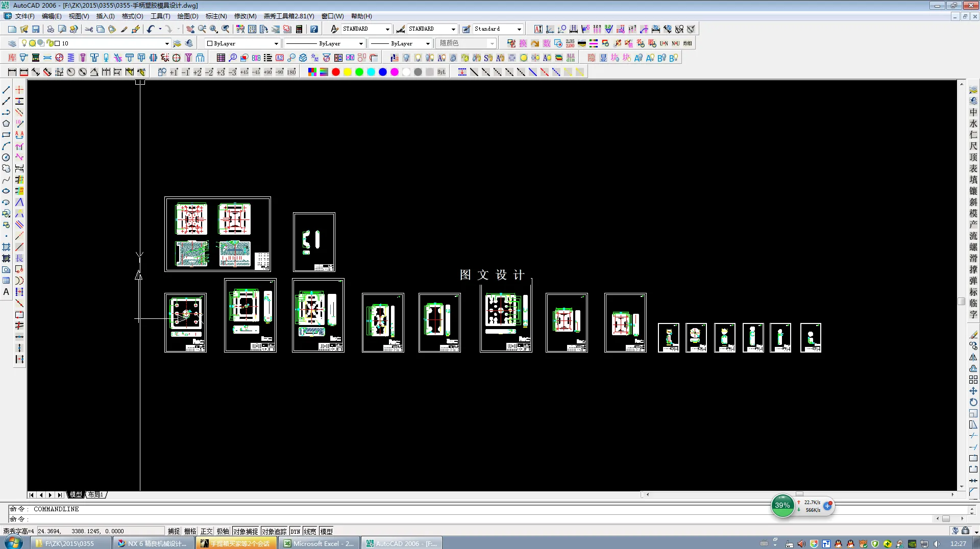Select the Polygon draw tool
Viewport: 980px width, 549px height.
(6, 123)
